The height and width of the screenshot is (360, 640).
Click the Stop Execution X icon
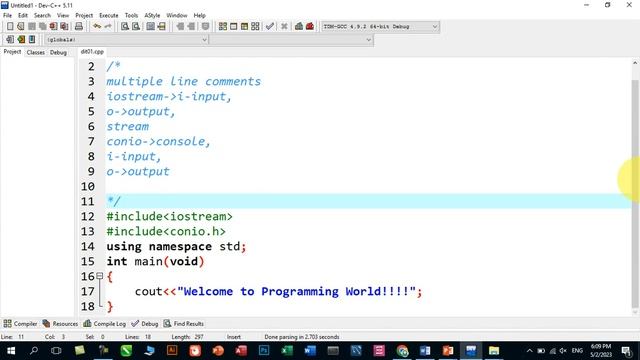click(x=284, y=27)
